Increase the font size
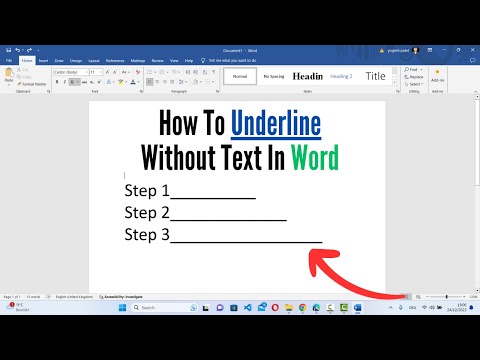 (107, 72)
